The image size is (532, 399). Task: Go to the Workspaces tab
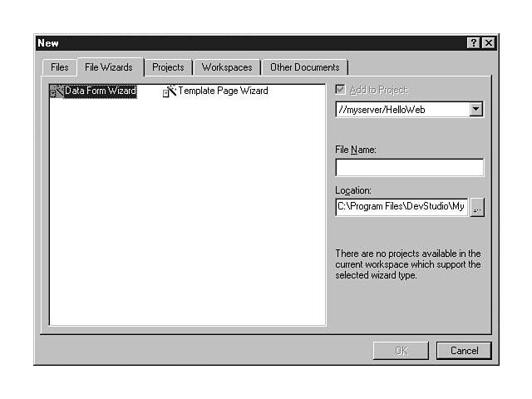click(x=227, y=67)
